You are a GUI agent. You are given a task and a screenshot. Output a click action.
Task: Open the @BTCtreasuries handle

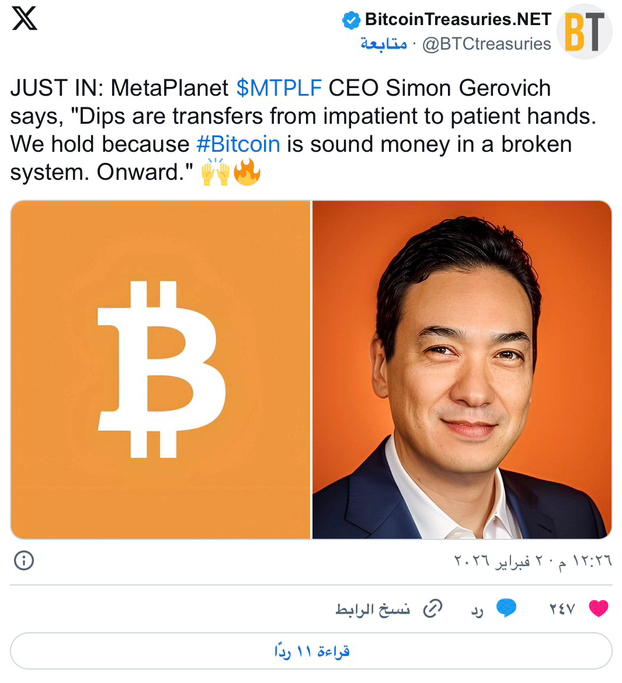click(x=487, y=44)
